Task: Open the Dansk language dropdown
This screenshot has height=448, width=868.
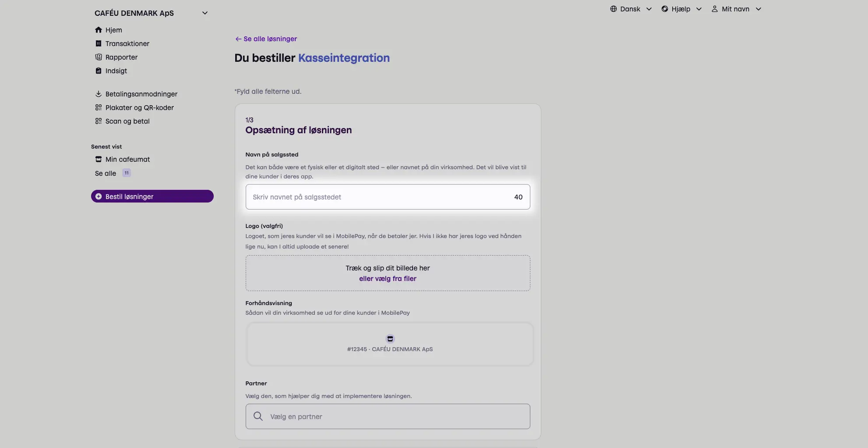Action: [x=631, y=9]
